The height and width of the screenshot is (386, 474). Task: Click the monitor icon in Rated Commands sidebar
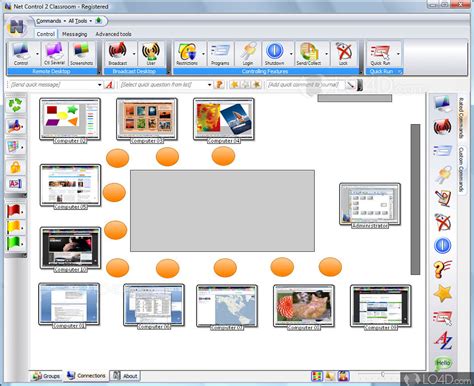[443, 104]
